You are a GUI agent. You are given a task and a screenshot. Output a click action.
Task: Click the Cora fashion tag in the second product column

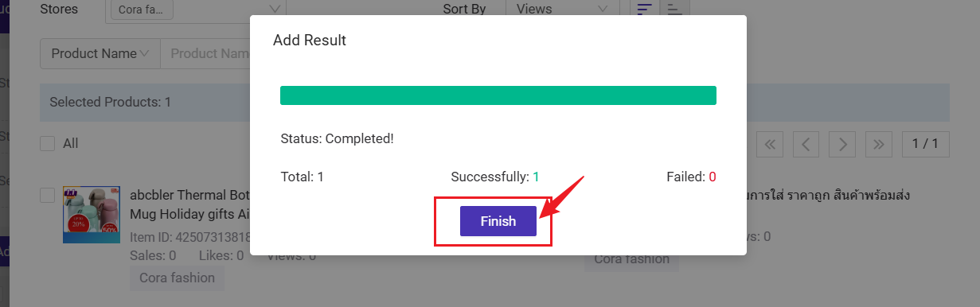pyautogui.click(x=631, y=259)
